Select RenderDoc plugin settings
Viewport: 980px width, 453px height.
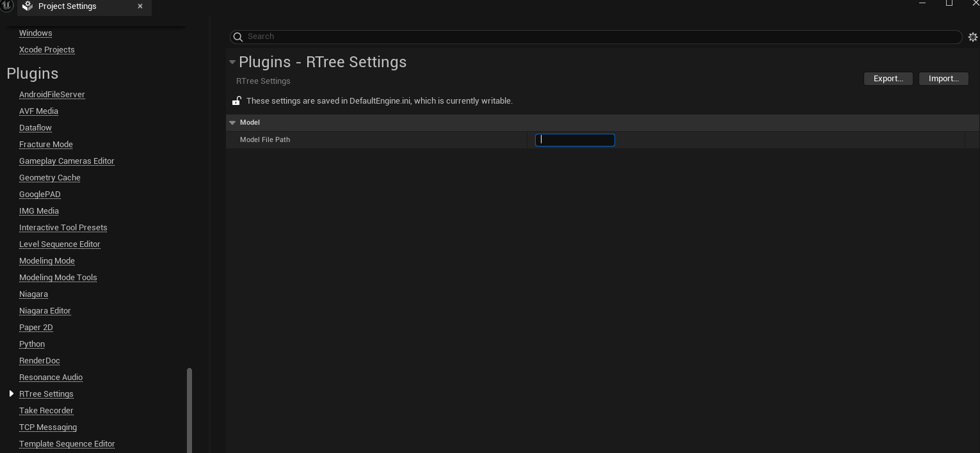click(40, 361)
